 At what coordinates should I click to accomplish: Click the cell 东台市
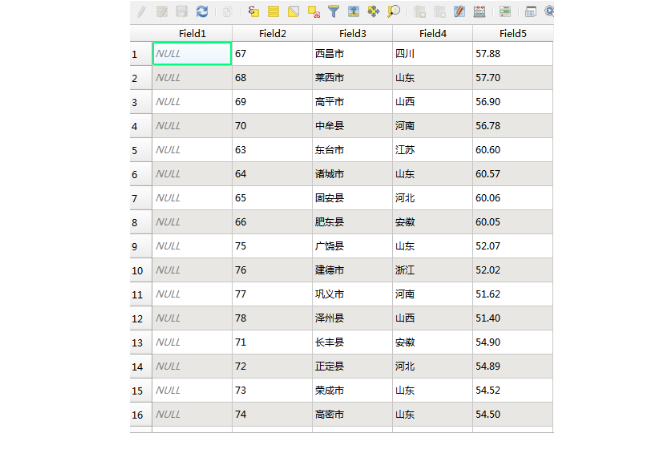(353, 150)
